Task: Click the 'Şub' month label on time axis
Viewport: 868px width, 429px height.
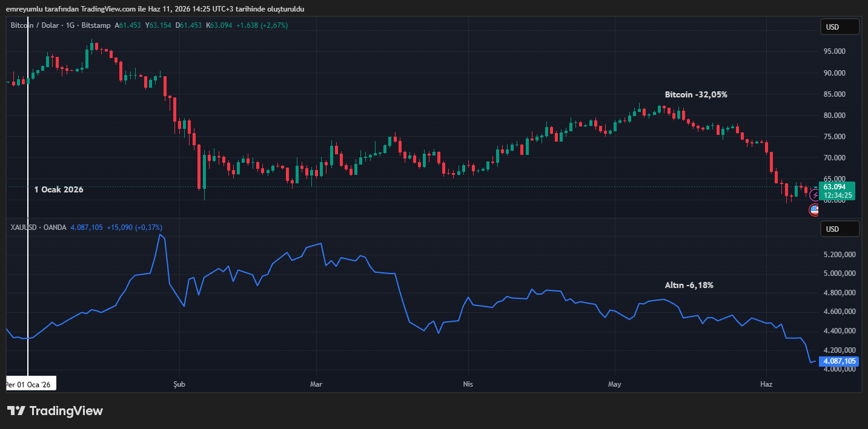Action: click(x=179, y=384)
